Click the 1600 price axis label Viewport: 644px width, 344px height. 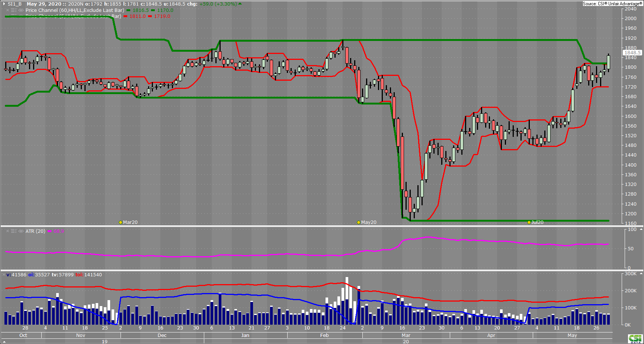coord(631,116)
